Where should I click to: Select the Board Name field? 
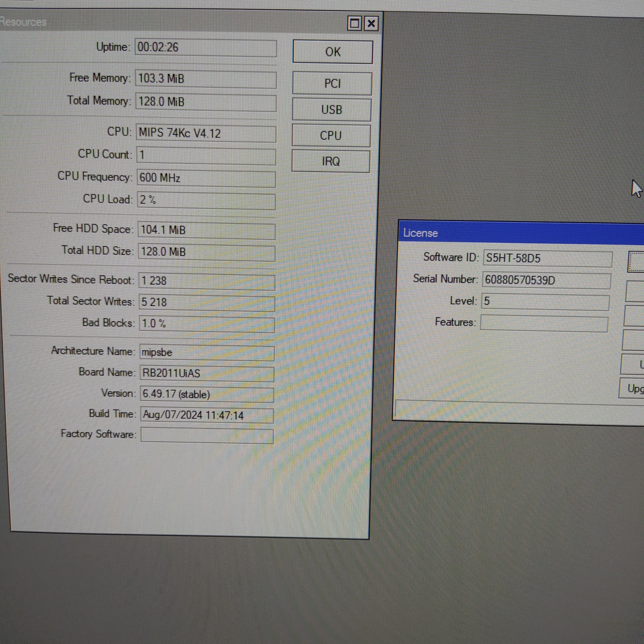[207, 373]
